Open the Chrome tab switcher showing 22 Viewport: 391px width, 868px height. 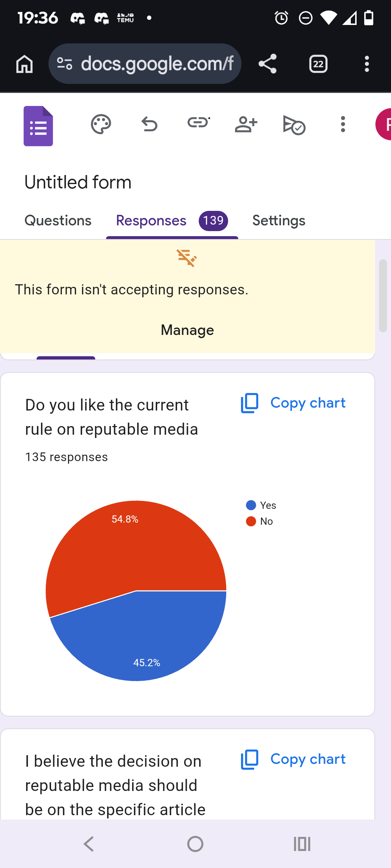click(x=318, y=64)
